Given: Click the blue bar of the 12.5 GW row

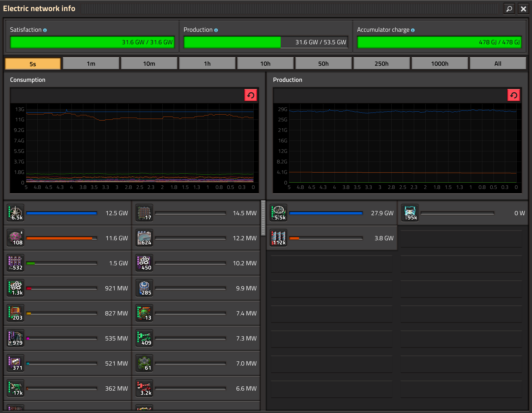Looking at the screenshot, I should click(61, 213).
